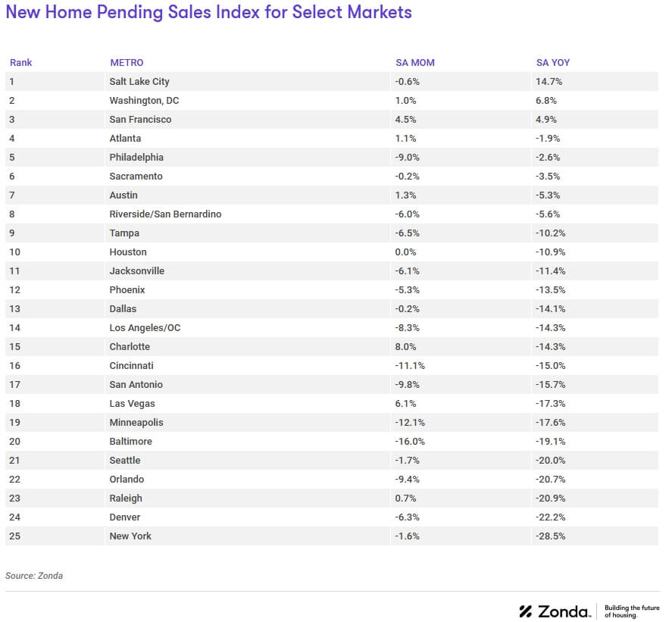Viewport: 672px width, 622px height.
Task: Click rank number 25 cell
Action: click(x=15, y=536)
